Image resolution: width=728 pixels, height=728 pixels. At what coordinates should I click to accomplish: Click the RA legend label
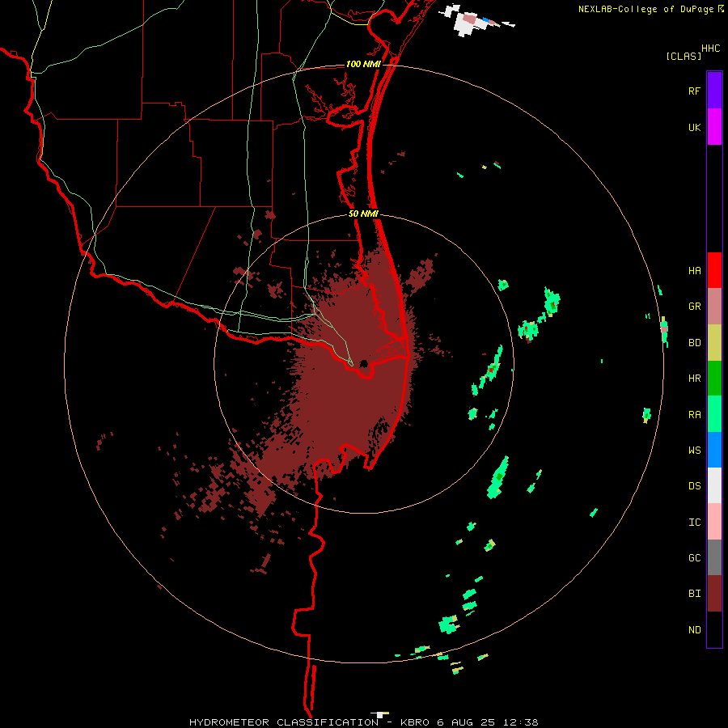(x=694, y=415)
